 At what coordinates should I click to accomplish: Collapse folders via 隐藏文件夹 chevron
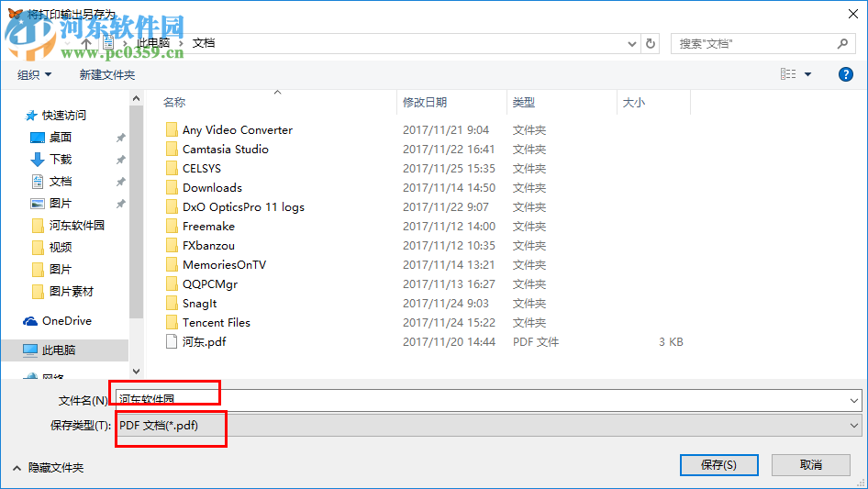17,468
